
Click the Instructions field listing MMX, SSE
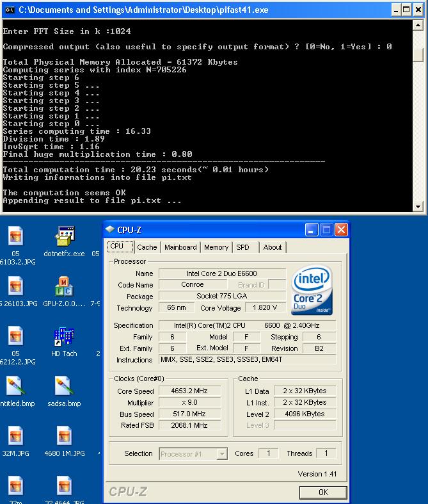tap(247, 359)
